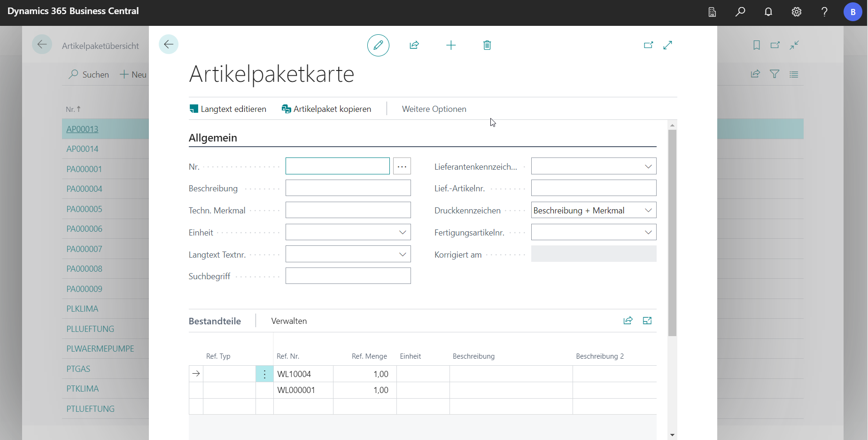
Task: Expand the Fertigungsartikelnr. dropdown
Action: pyautogui.click(x=648, y=232)
